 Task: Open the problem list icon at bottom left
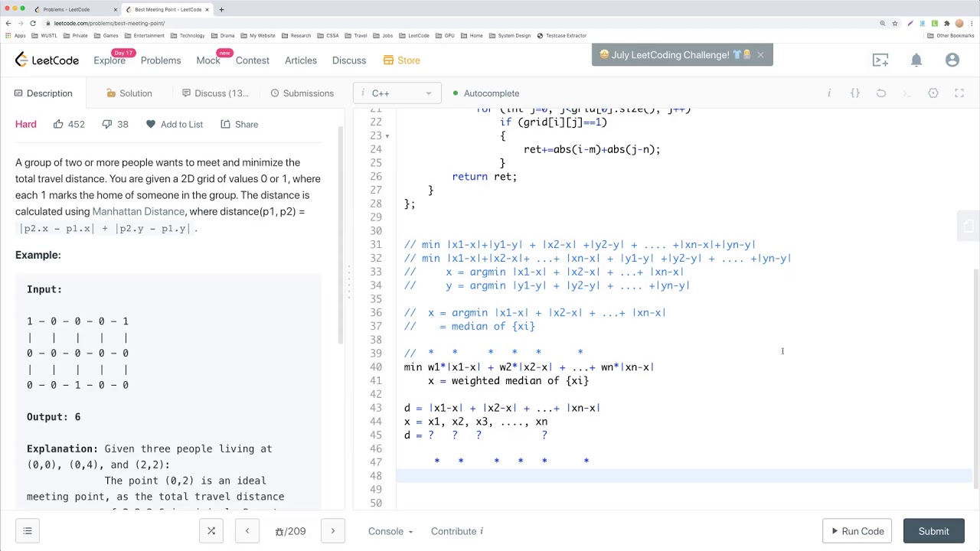pyautogui.click(x=28, y=531)
